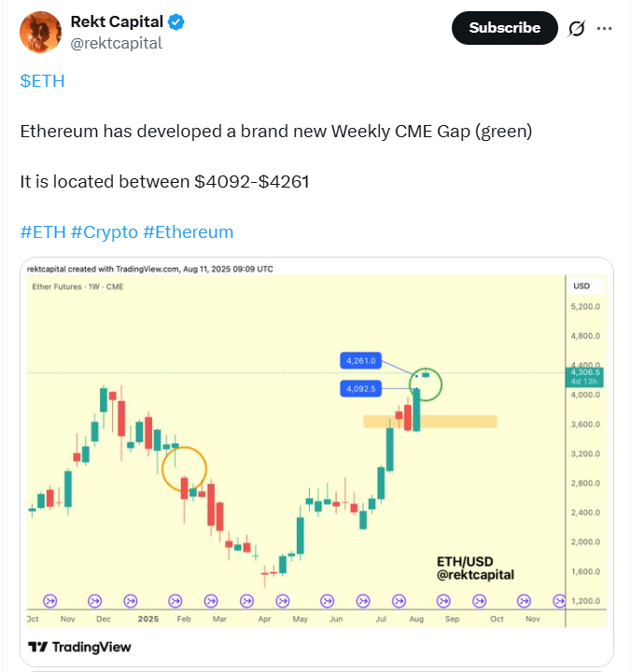631x672 pixels.
Task: Click the event marker icon below Aug
Action: tap(400, 601)
